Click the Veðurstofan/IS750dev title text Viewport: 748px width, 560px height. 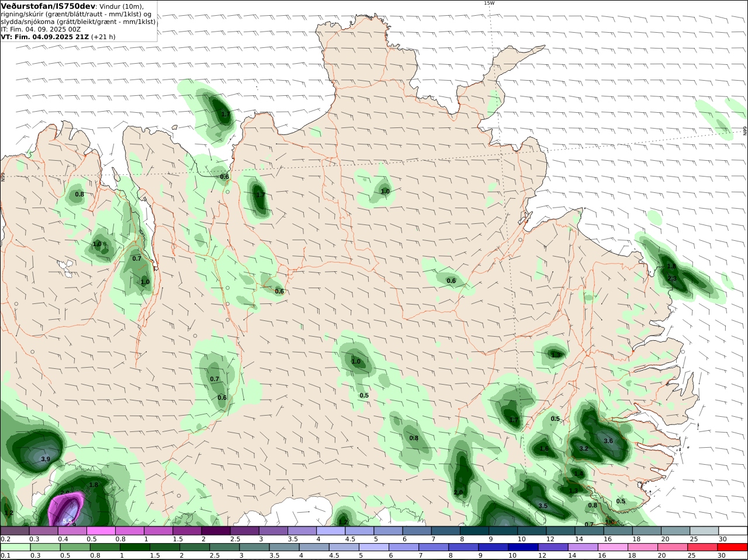pos(49,6)
